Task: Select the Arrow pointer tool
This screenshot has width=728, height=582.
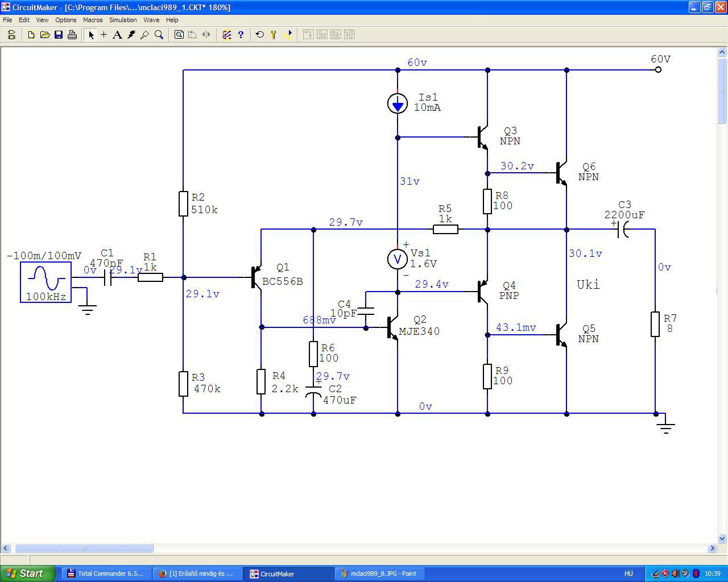Action: 90,35
